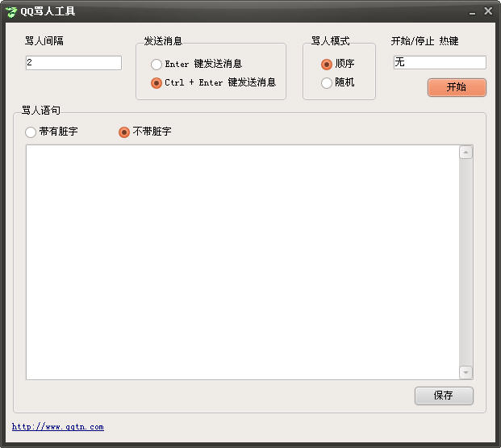Image resolution: width=501 pixels, height=448 pixels.
Task: Select 带有脏字 radio option
Action: click(31, 132)
